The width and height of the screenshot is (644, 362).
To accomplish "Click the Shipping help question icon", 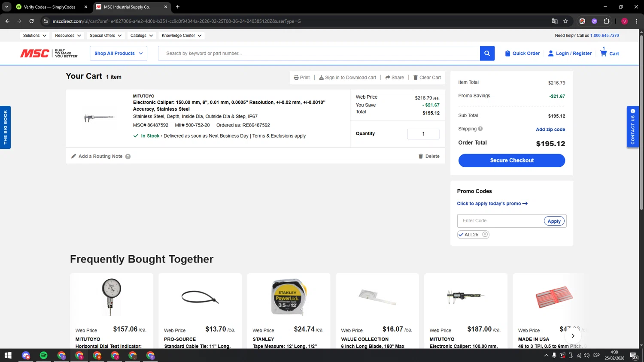I will point(480,129).
